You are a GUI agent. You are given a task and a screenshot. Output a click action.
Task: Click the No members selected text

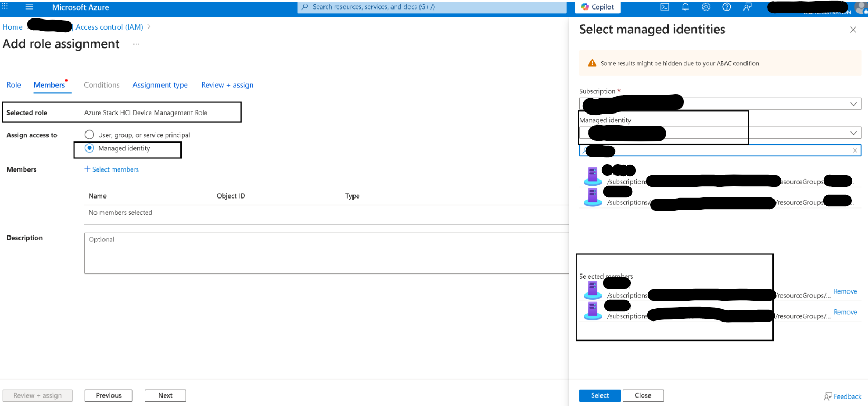tap(120, 212)
